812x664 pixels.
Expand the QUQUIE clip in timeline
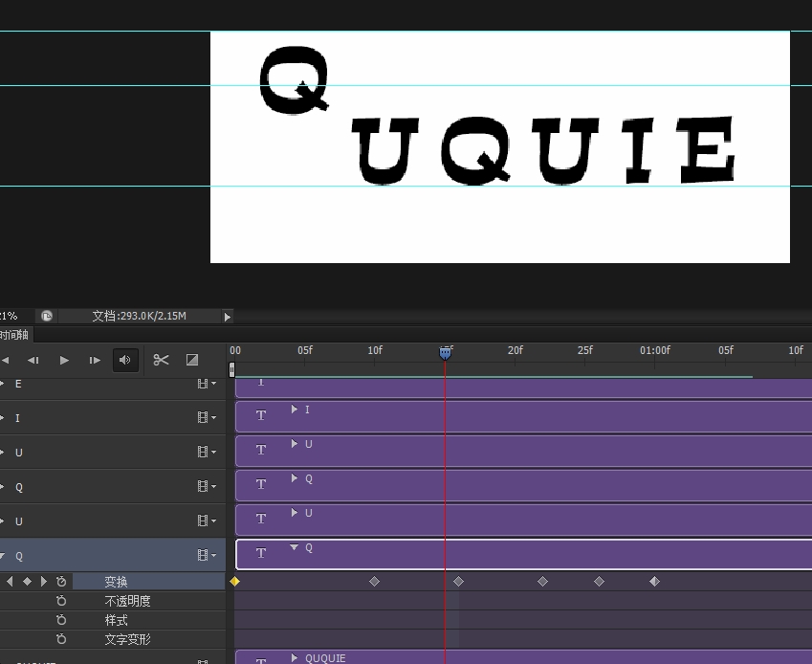point(295,657)
